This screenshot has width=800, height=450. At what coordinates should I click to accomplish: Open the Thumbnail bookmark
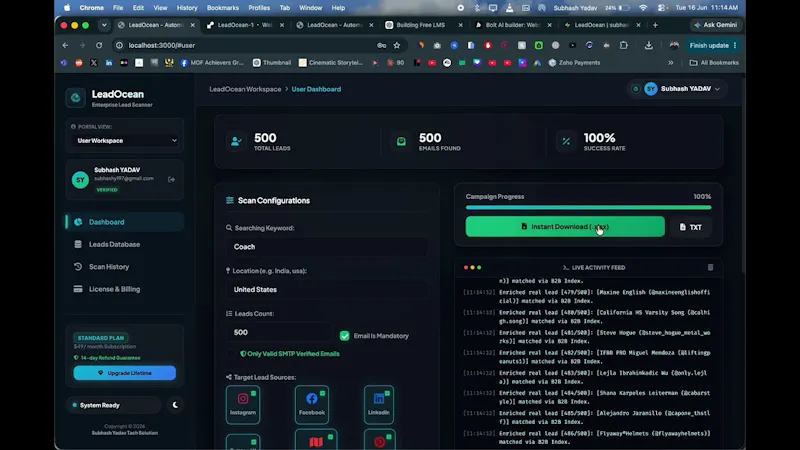tap(272, 63)
